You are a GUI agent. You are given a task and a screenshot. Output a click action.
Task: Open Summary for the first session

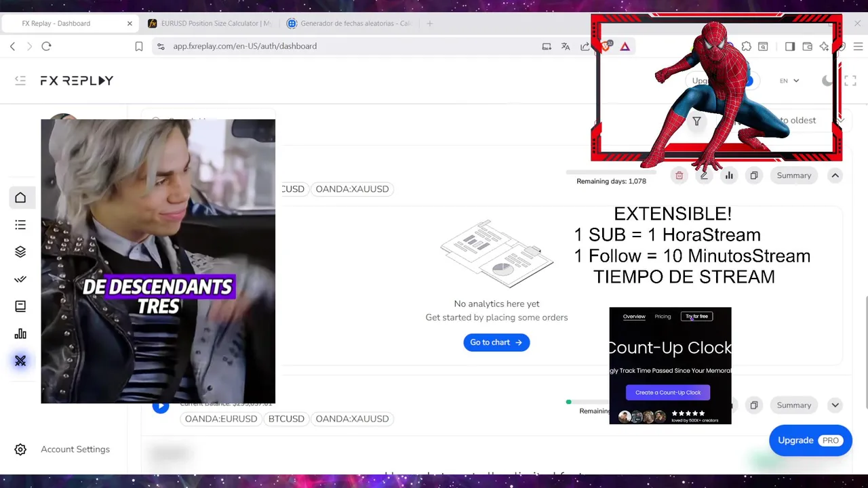[x=794, y=176]
